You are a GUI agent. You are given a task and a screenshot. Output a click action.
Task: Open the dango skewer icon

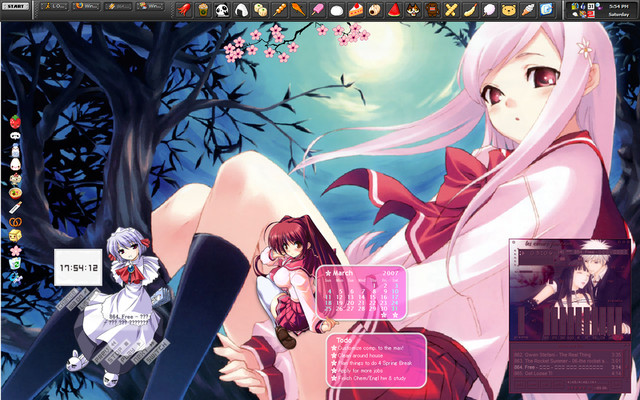click(280, 10)
